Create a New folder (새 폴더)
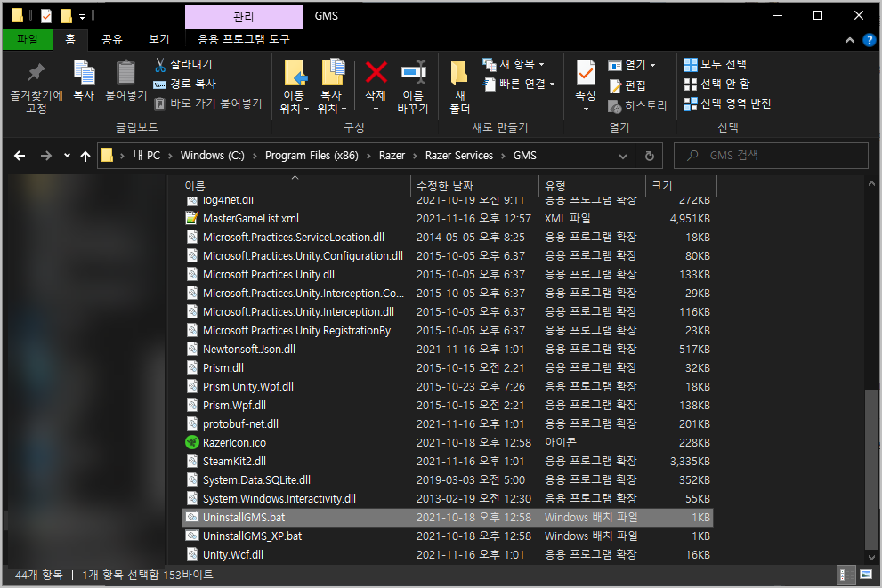This screenshot has width=882, height=588. [459, 86]
